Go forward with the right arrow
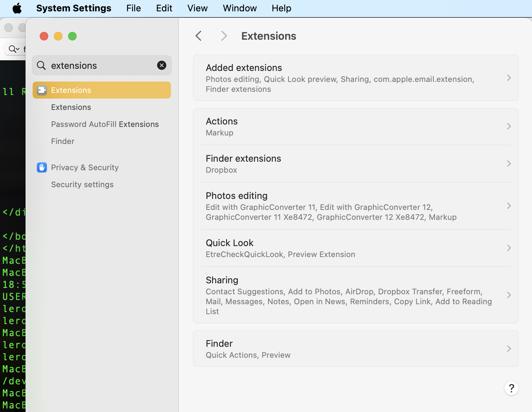The width and height of the screenshot is (532, 412). 224,36
